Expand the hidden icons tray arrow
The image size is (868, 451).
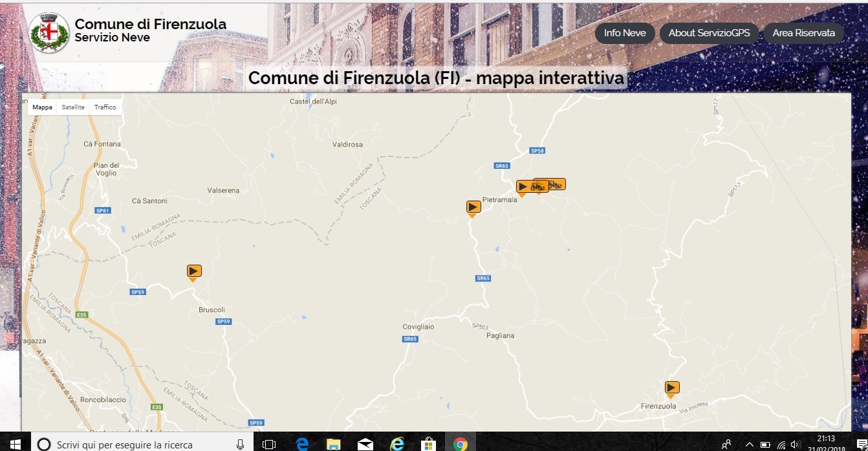[x=749, y=445]
